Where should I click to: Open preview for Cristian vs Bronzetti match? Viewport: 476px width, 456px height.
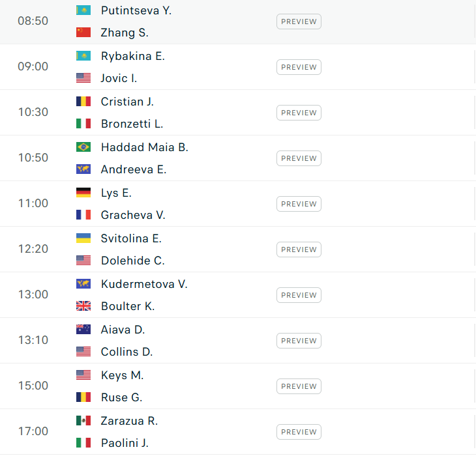coord(299,113)
